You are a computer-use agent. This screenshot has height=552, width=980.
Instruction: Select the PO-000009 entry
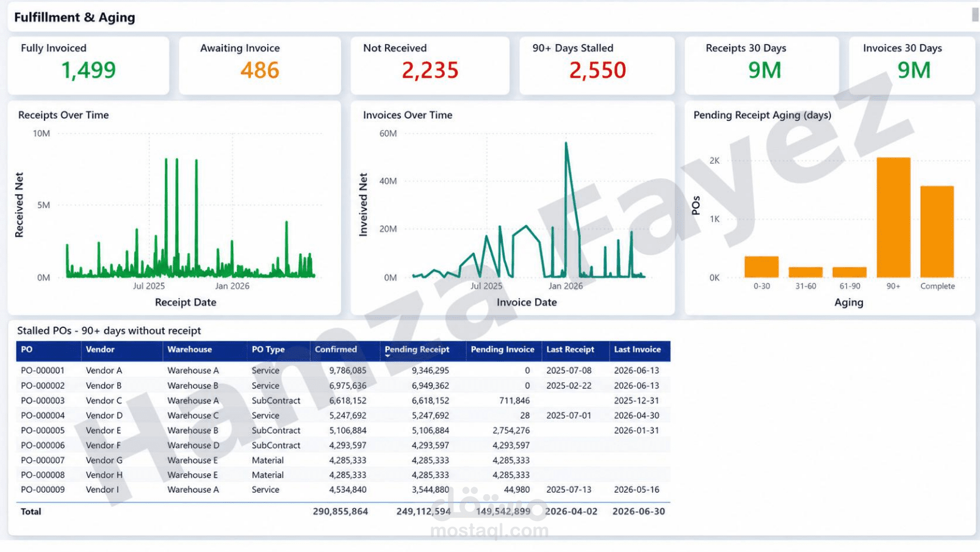(x=43, y=490)
